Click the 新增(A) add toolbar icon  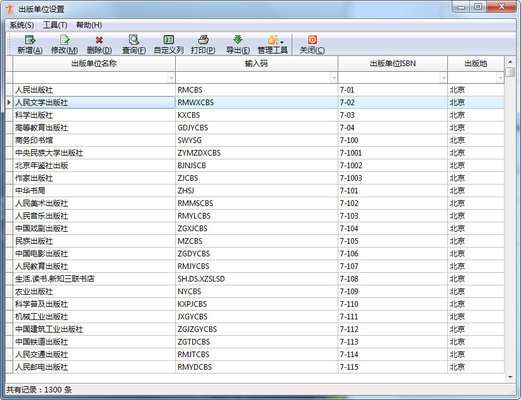30,44
